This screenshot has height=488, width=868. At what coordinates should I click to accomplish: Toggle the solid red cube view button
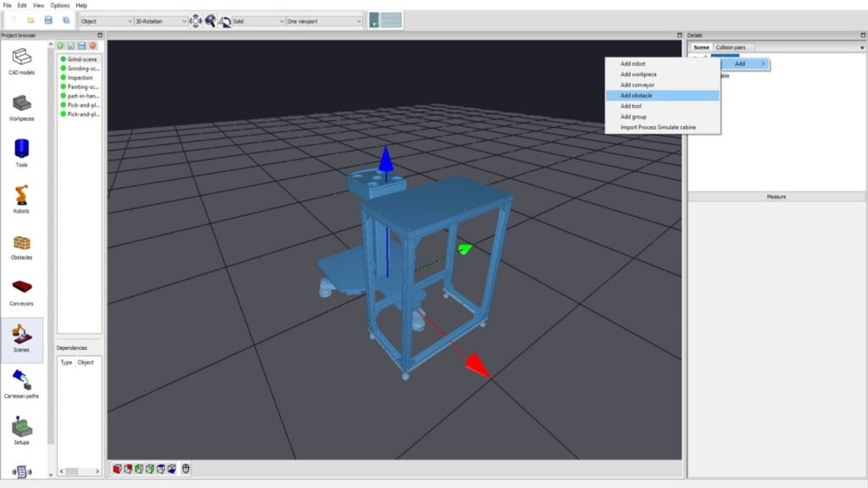pyautogui.click(x=117, y=469)
